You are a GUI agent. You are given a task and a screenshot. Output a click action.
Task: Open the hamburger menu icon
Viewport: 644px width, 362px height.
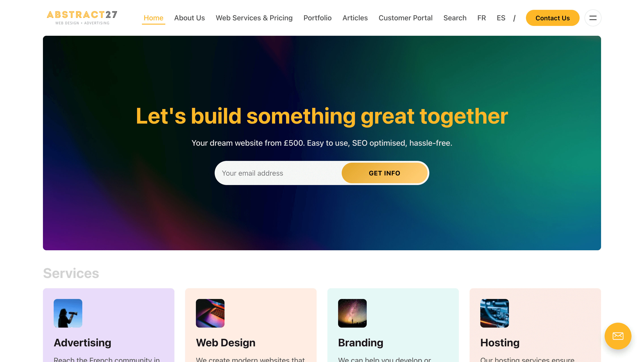tap(593, 18)
